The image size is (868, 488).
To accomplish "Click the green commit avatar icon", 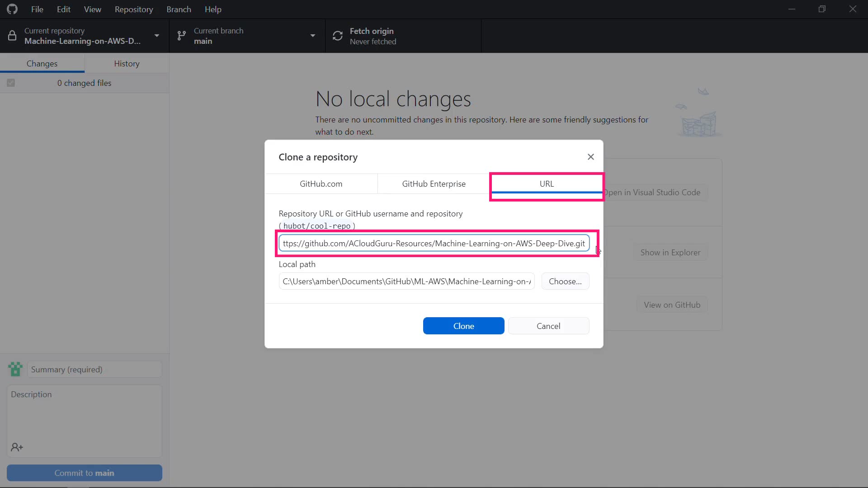I will coord(15,369).
